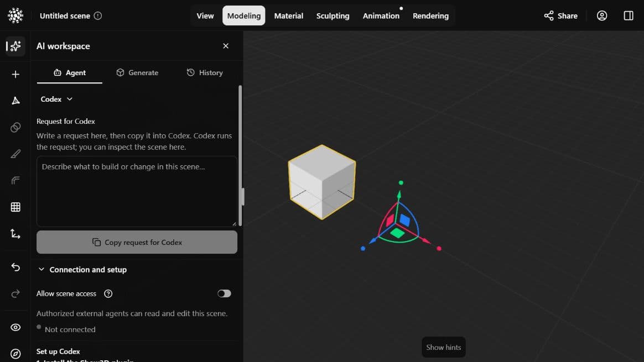Toggle the eye visibility icon in sidebar
Viewport: 644px width, 362px height.
pyautogui.click(x=15, y=328)
